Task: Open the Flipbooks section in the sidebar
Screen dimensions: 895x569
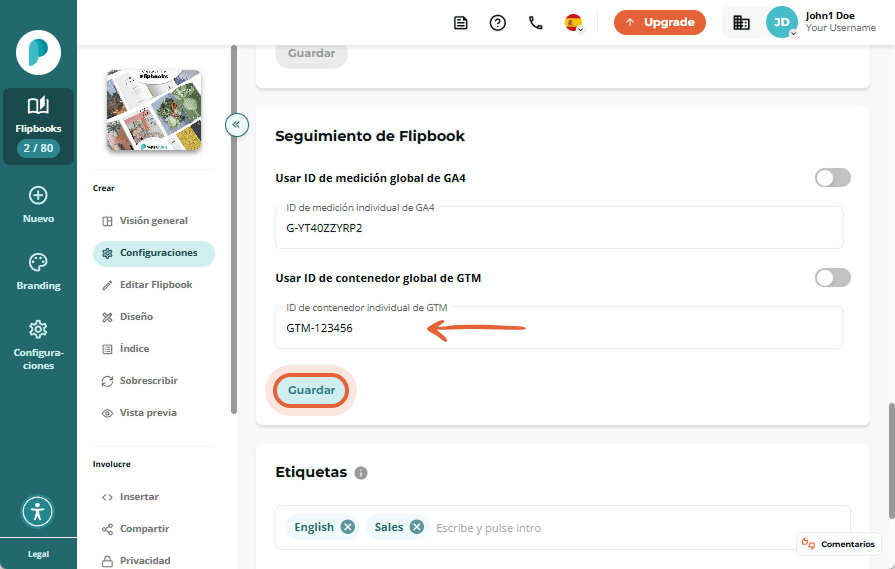Action: (38, 126)
